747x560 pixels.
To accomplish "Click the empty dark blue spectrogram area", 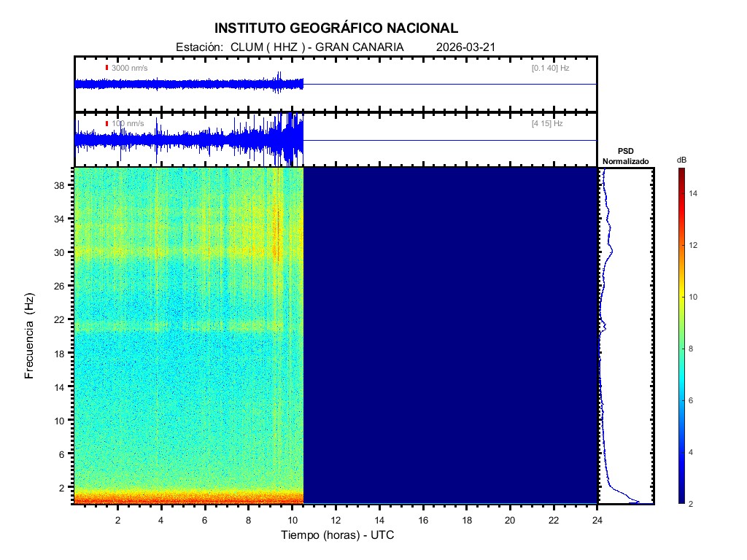I will coord(450,335).
